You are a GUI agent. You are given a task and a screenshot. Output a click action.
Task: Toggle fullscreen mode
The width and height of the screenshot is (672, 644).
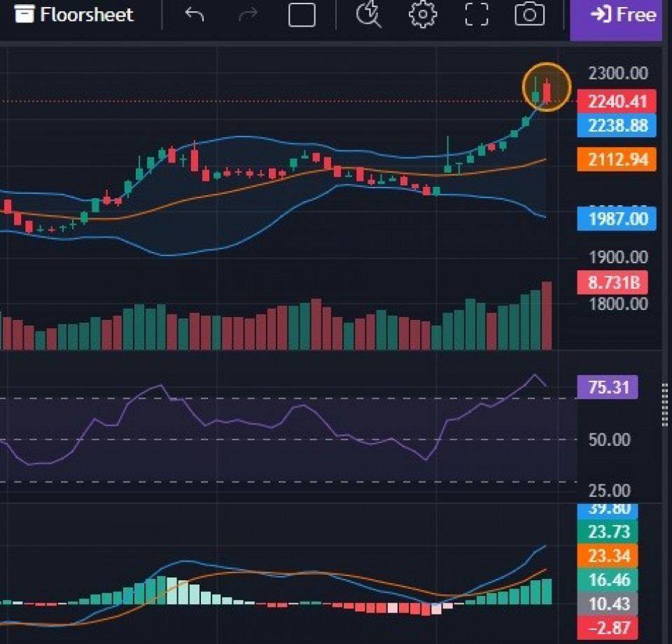point(477,15)
